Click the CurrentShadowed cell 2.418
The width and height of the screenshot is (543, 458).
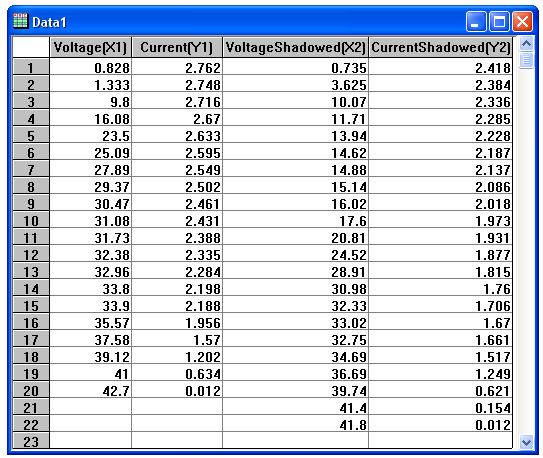coord(441,67)
